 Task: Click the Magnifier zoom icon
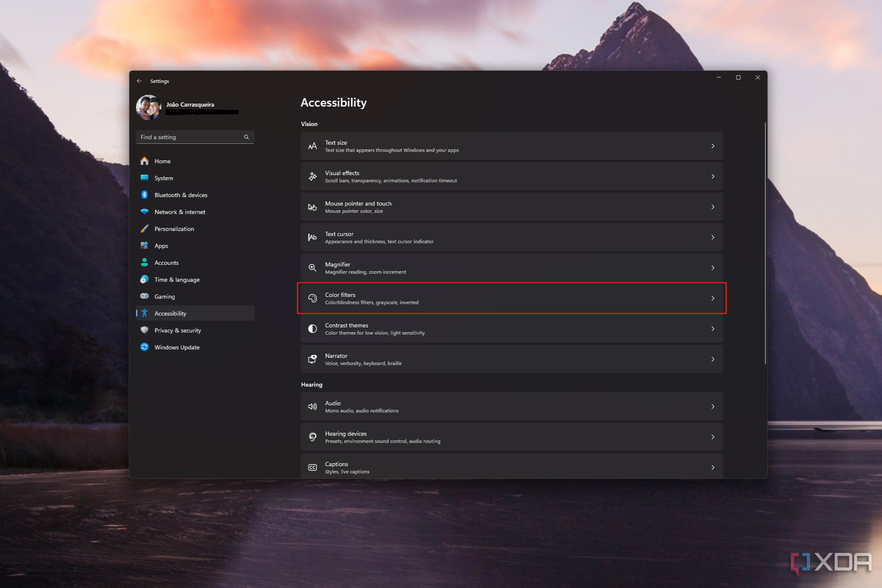pyautogui.click(x=312, y=268)
